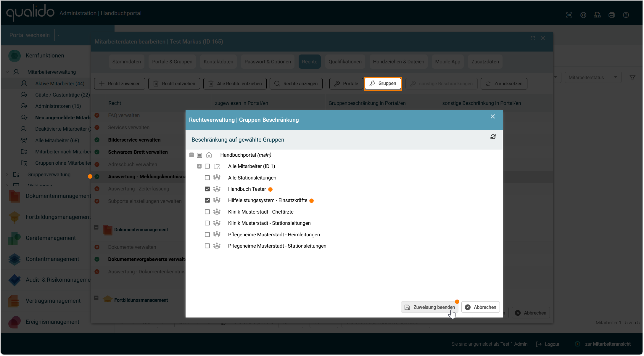Click the barcode scan icon in header

point(569,15)
